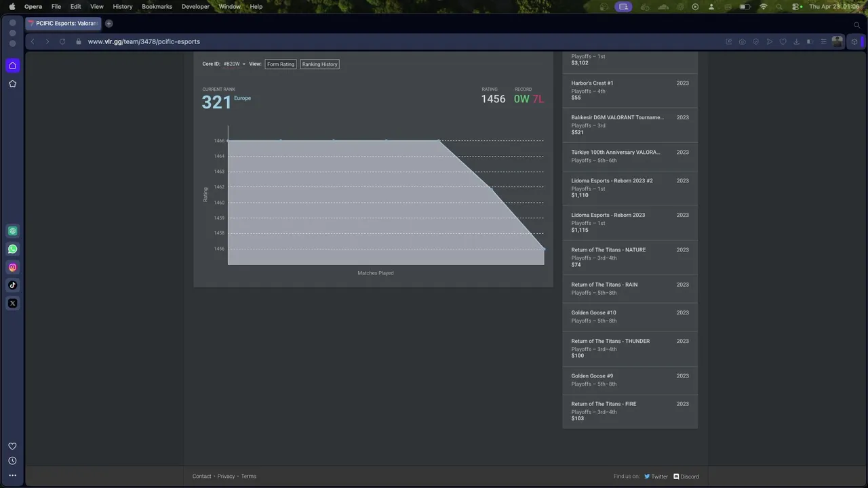868x488 pixels.
Task: Click the padlock site security icon
Action: coord(79,41)
